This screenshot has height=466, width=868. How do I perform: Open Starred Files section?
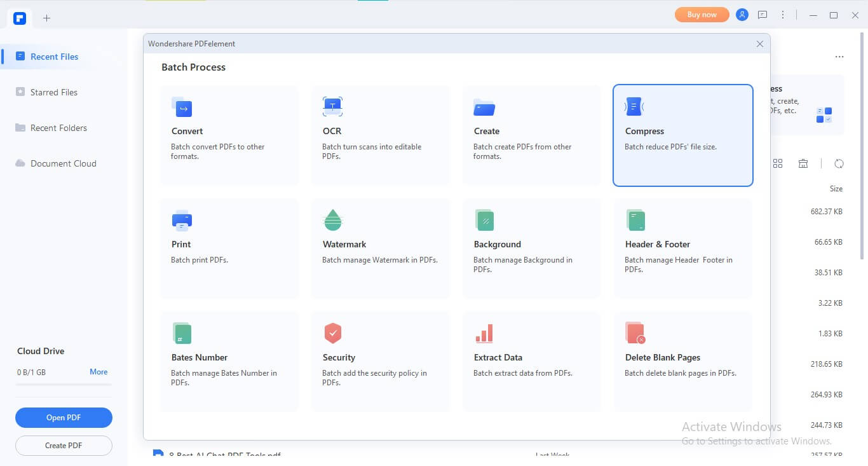(64, 92)
